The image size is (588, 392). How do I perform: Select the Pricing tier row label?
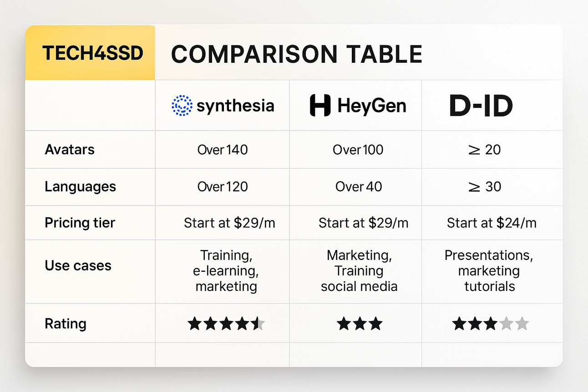[80, 223]
